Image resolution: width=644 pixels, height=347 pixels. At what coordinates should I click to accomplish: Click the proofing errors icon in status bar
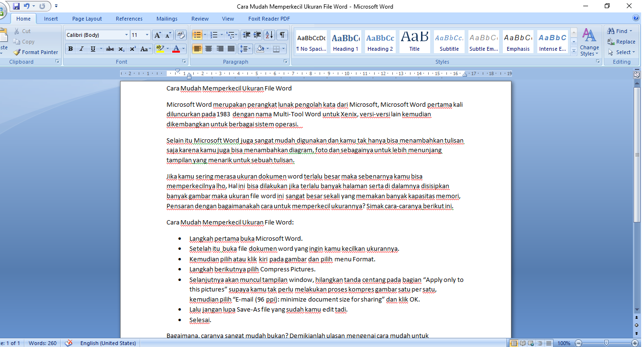(69, 343)
